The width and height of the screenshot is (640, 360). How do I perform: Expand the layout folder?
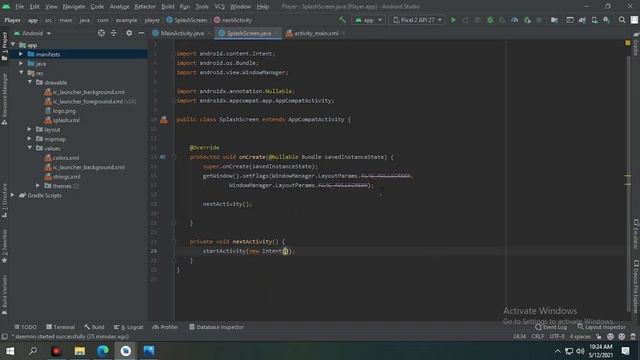click(30, 129)
